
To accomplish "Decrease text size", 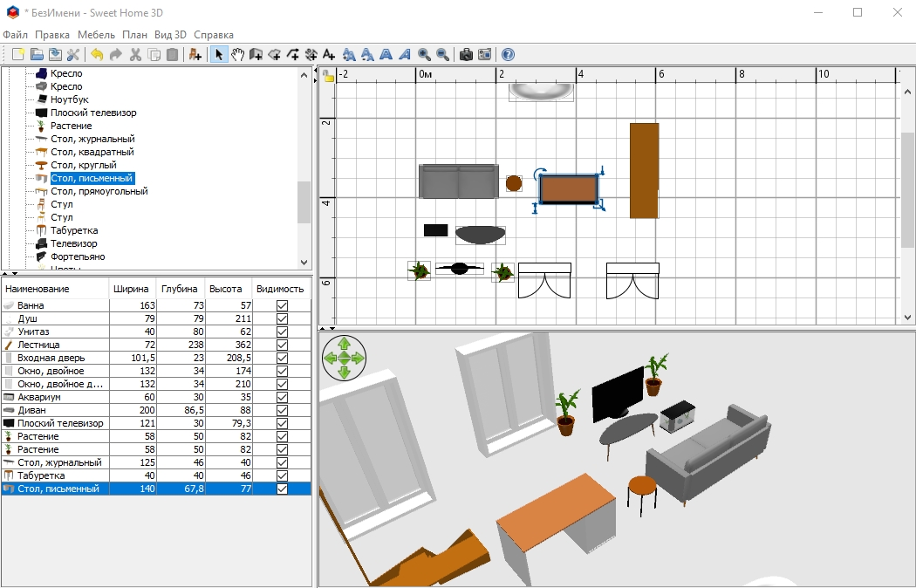I will point(367,54).
